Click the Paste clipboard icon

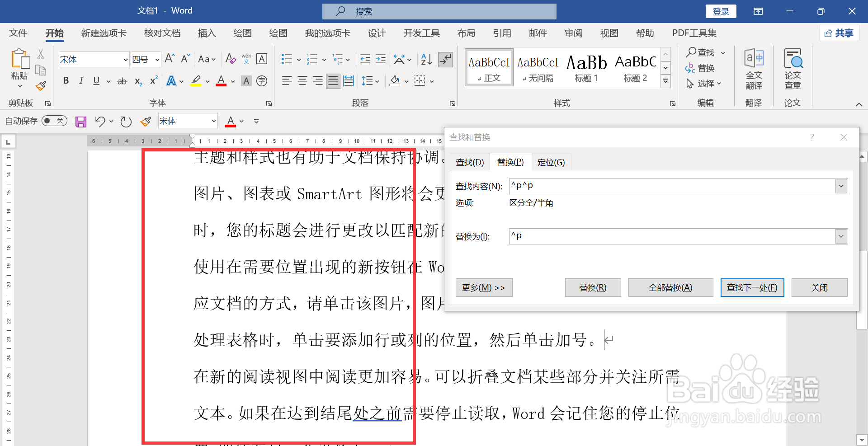point(19,59)
